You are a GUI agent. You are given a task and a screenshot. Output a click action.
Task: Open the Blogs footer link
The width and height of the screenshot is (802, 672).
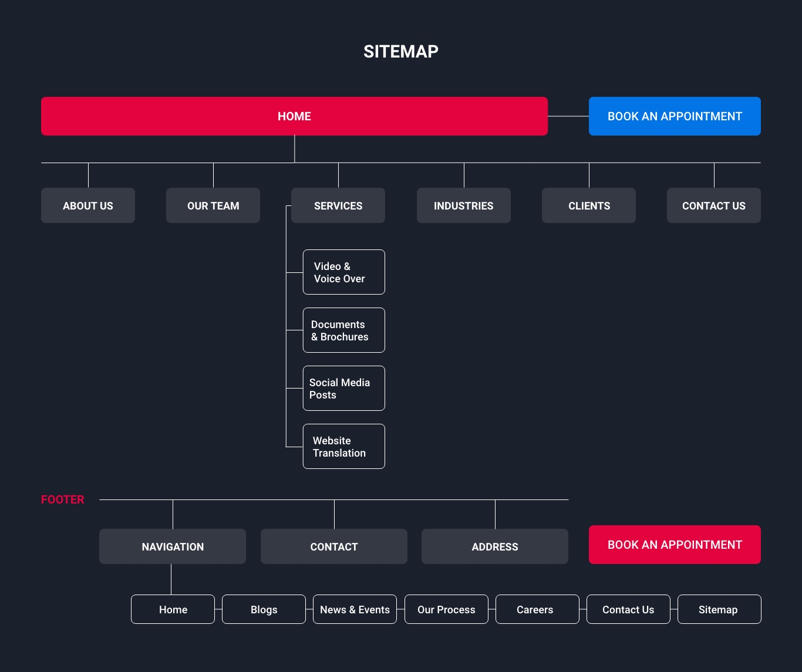(x=264, y=609)
